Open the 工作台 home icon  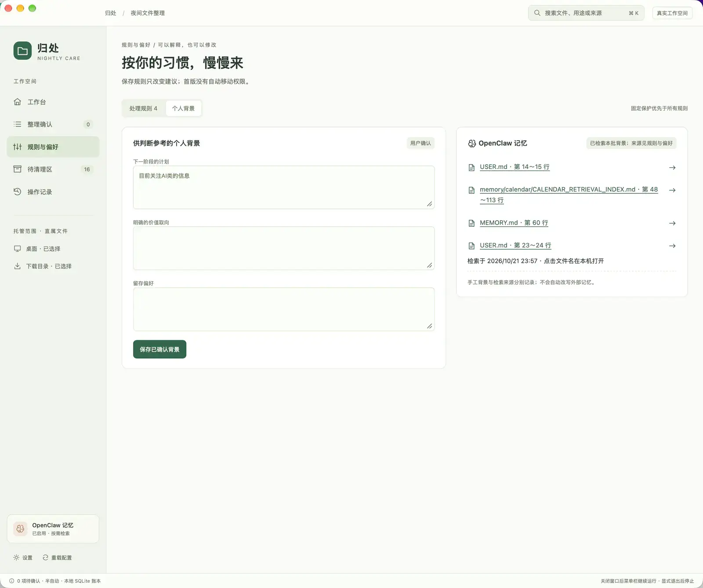(18, 102)
